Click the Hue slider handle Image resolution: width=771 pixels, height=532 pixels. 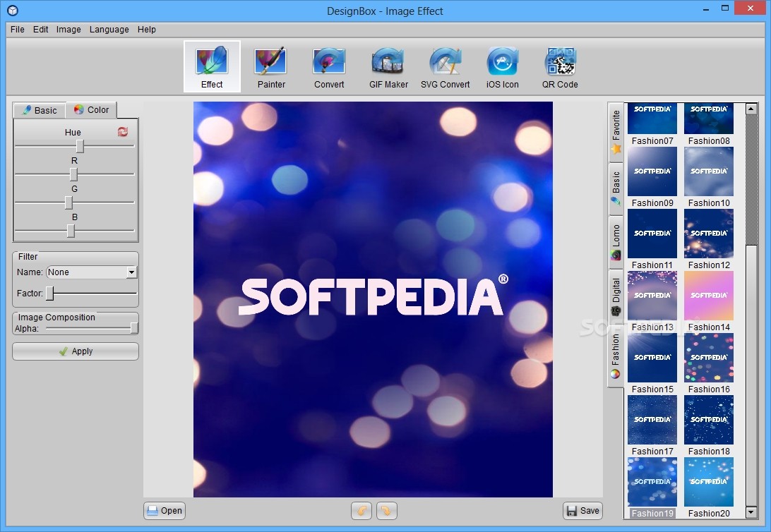tap(80, 146)
